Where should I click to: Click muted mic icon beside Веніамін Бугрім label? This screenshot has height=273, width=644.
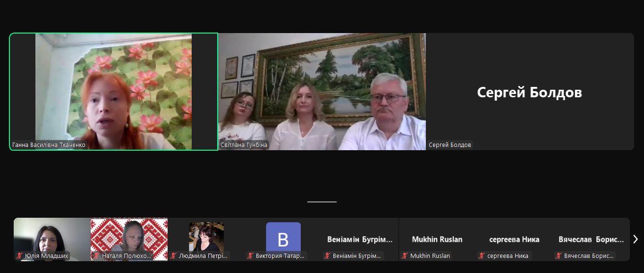click(328, 256)
